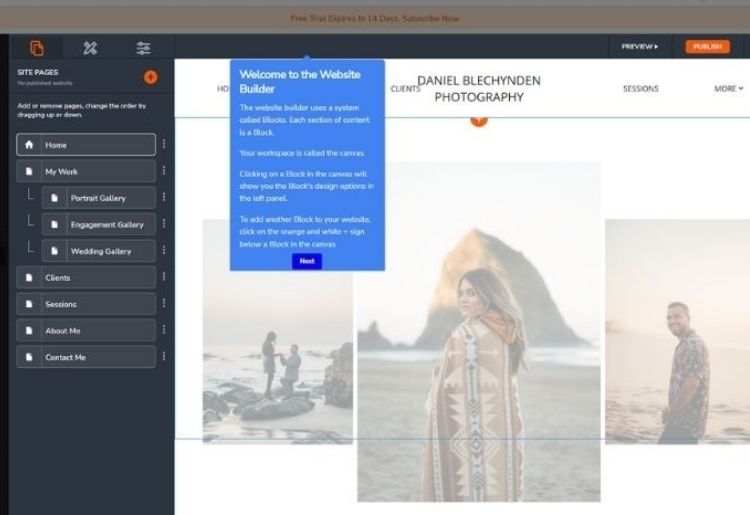Select the My Work page

(86, 171)
